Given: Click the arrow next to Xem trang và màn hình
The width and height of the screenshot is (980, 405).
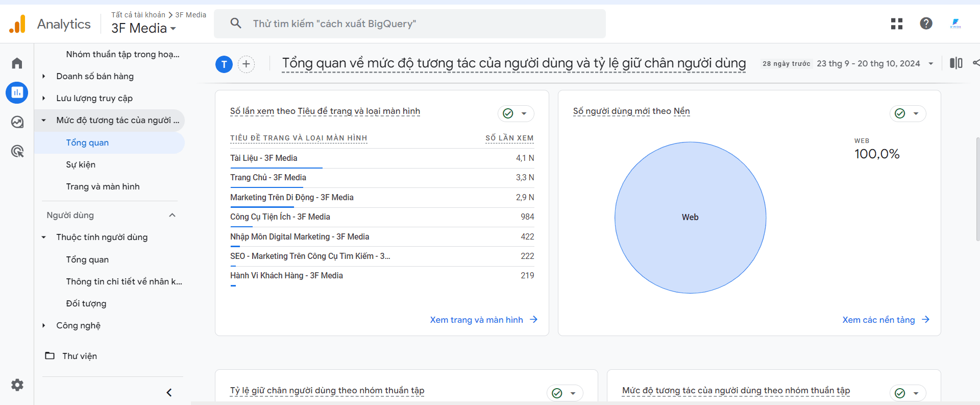Looking at the screenshot, I should tap(533, 319).
